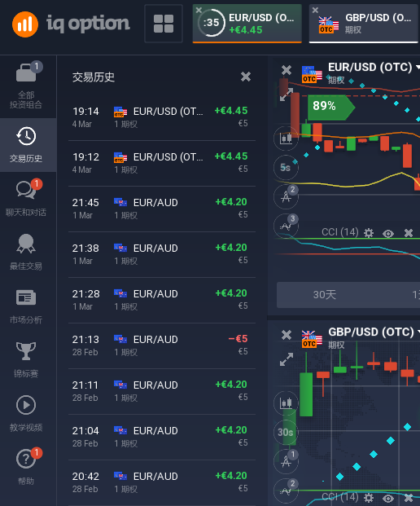This screenshot has width=420, height=506.
Task: Switch to the EUR/USD top tab showing +€4.45
Action: point(247,24)
